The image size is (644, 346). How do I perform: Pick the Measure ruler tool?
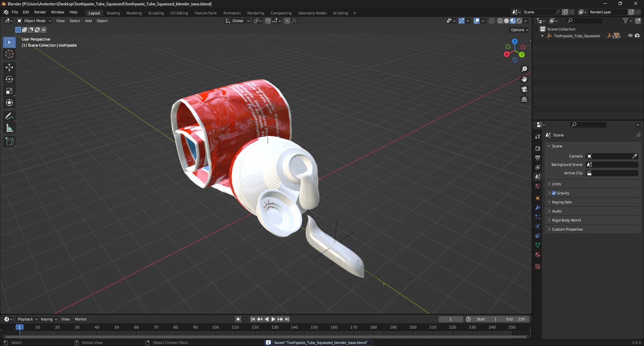[9, 128]
